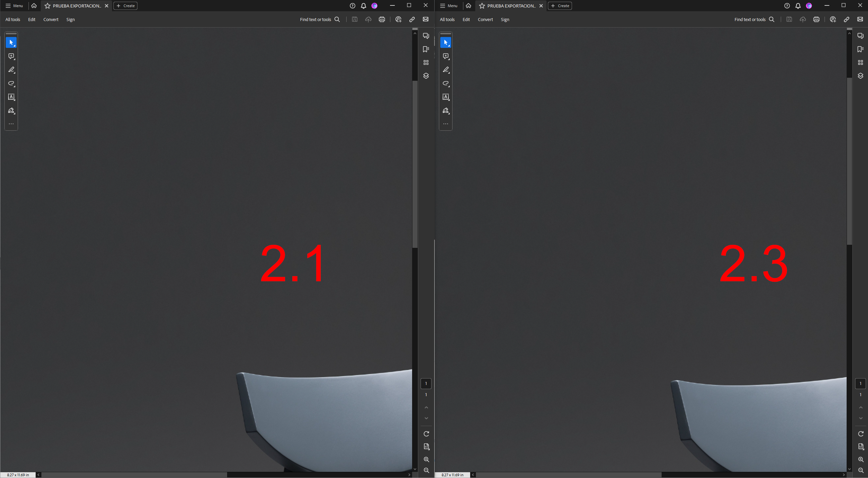Go to next page in right window

click(x=861, y=418)
